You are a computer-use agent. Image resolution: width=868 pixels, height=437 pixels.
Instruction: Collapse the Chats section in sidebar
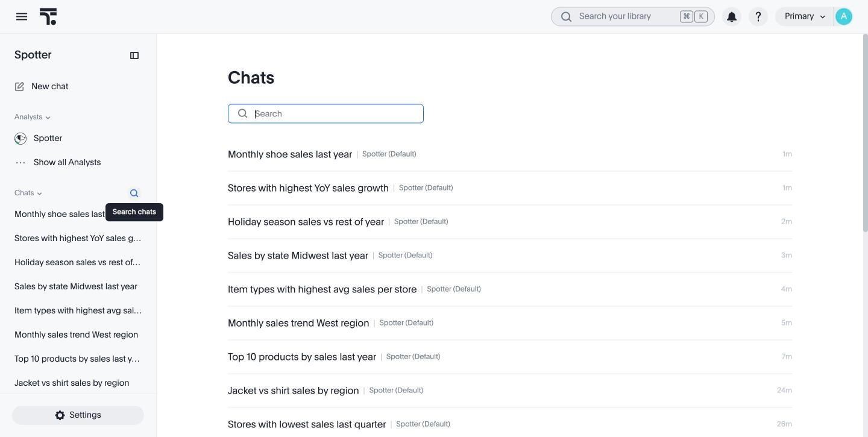click(x=28, y=193)
